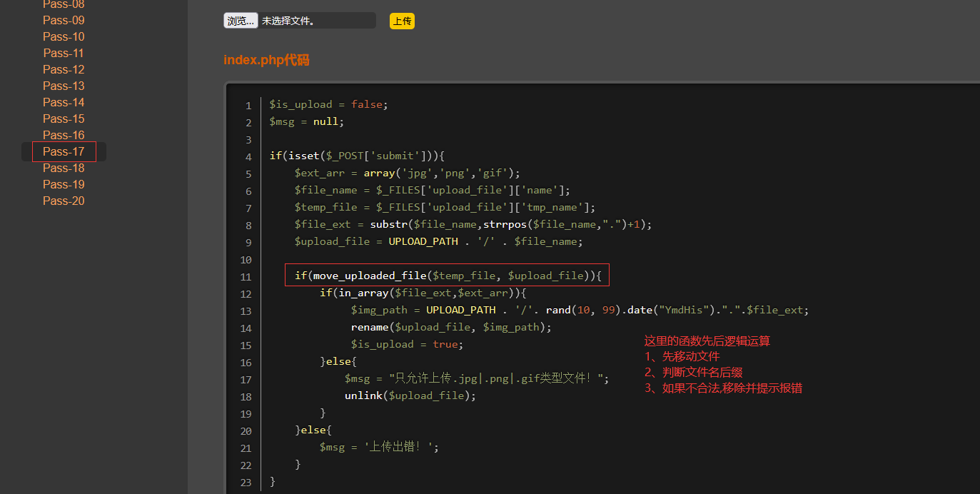Go to Pass-09 in sidebar
Viewport: 980px width, 494px height.
coord(64,20)
